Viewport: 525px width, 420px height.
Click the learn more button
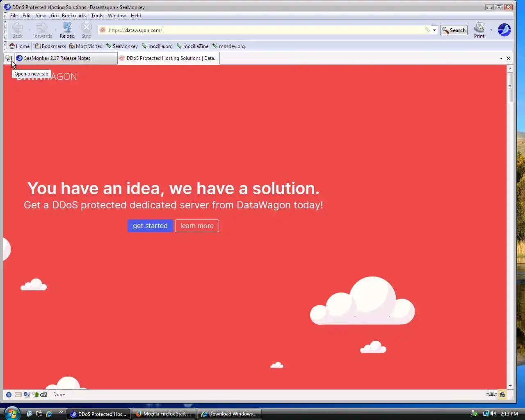click(197, 226)
